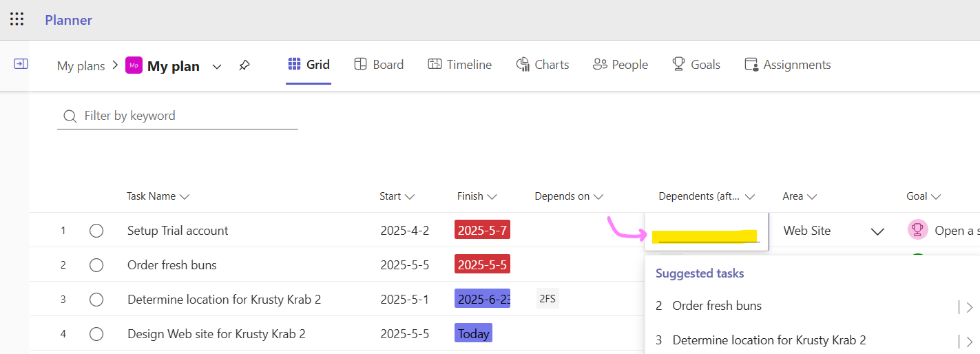Click the Planner app title
The width and height of the screenshot is (980, 354).
pos(69,20)
